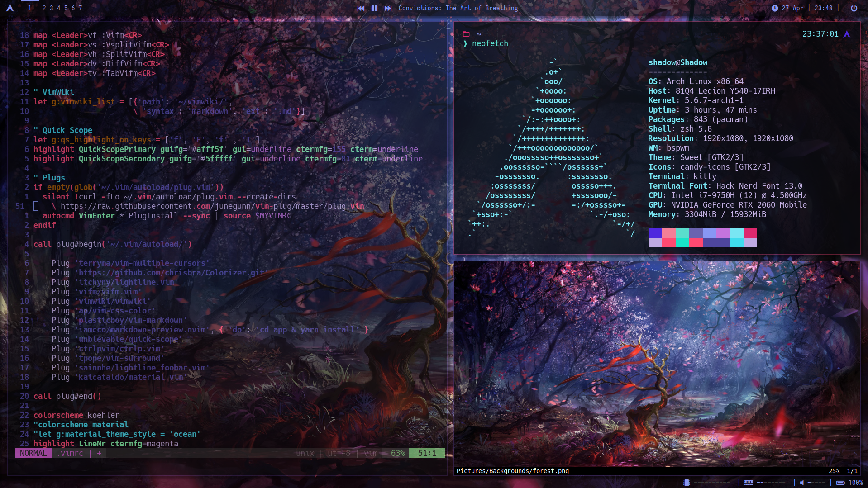Screen dimensions: 868x488
Task: Click the 63% scroll percentage in vim
Action: [398, 453]
